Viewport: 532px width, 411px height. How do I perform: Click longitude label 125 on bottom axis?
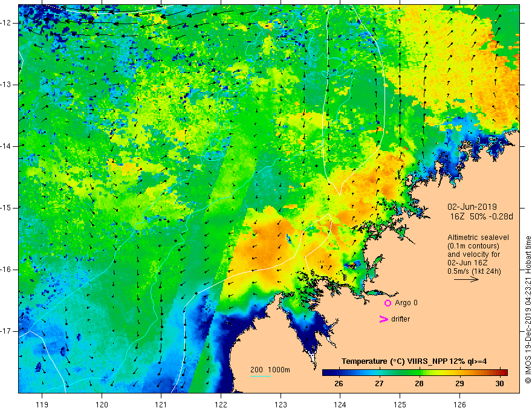400,404
